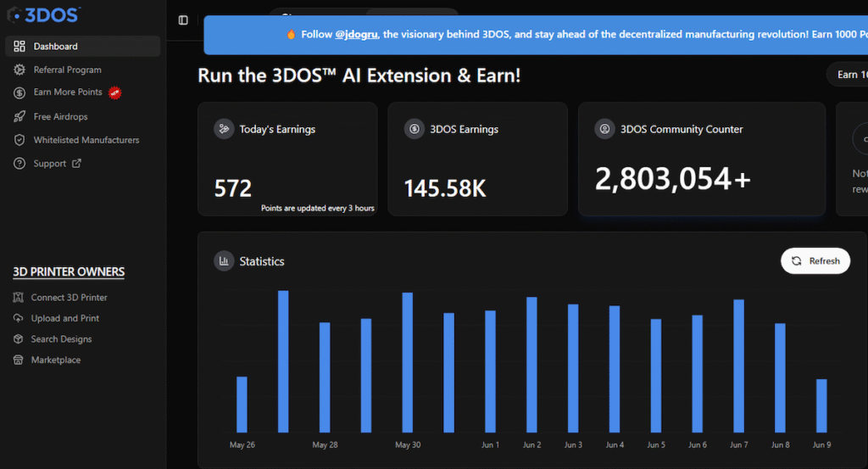Toggle the sidebar panel icon
868x469 pixels.
[183, 20]
